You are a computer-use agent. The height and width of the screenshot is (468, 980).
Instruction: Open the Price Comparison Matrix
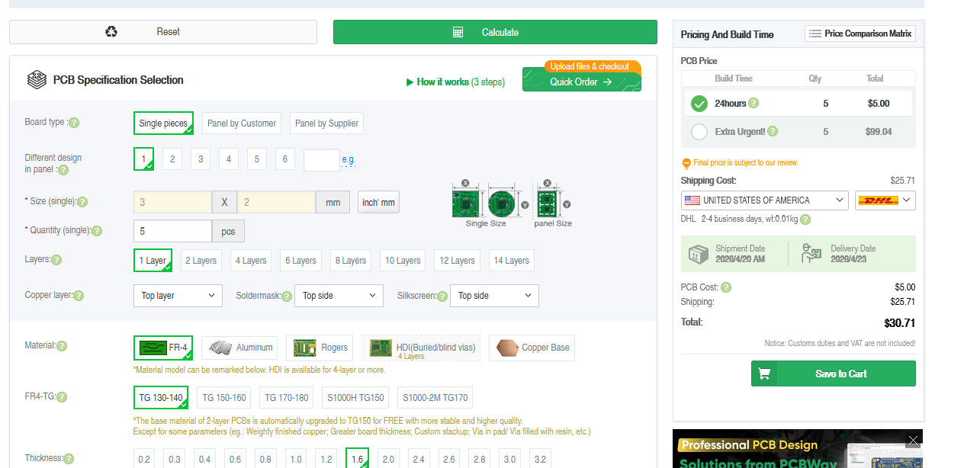tap(860, 34)
